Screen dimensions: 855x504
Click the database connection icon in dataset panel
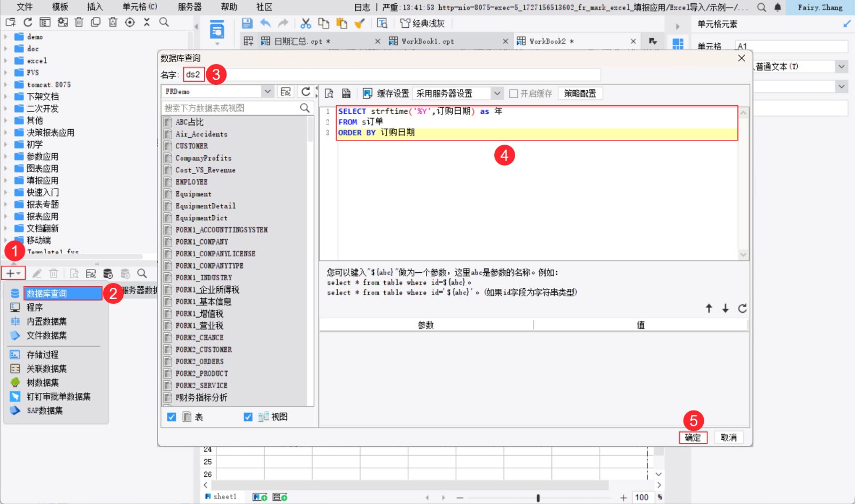[108, 273]
